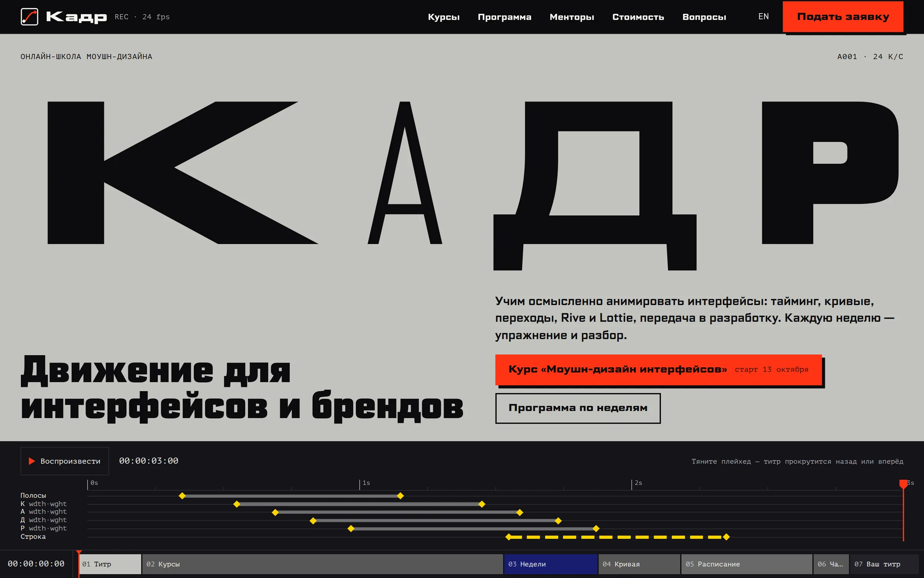Click start keyframe of Полосы track
The width and height of the screenshot is (924, 578).
tap(182, 496)
